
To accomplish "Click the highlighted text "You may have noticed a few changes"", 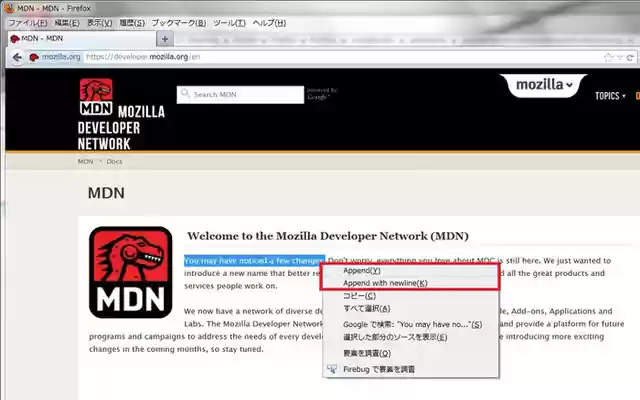I will [x=254, y=260].
